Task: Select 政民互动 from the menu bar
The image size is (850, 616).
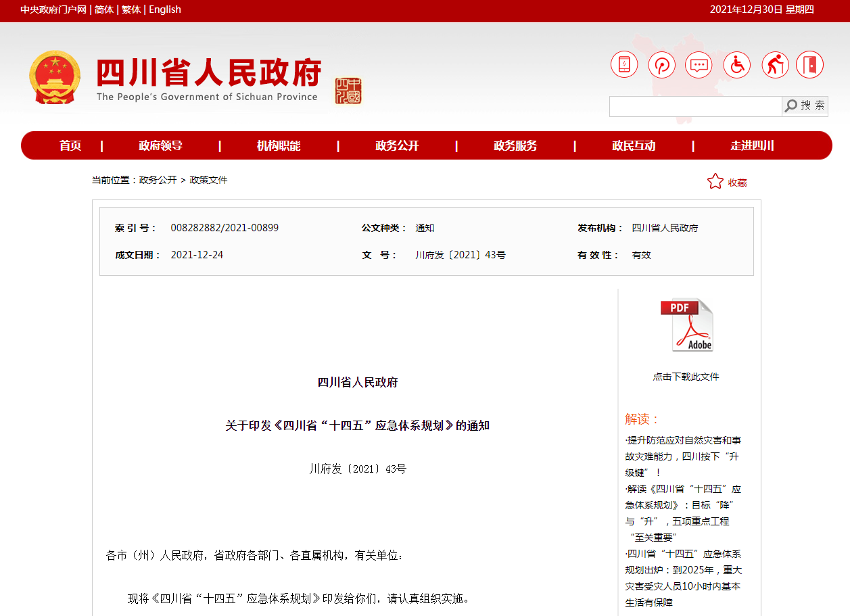Action: pyautogui.click(x=634, y=145)
